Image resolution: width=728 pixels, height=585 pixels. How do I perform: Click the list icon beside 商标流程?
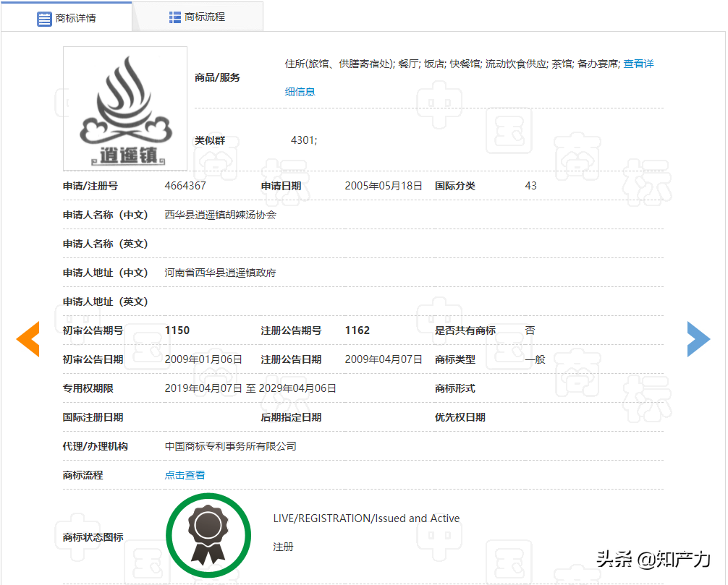(174, 17)
